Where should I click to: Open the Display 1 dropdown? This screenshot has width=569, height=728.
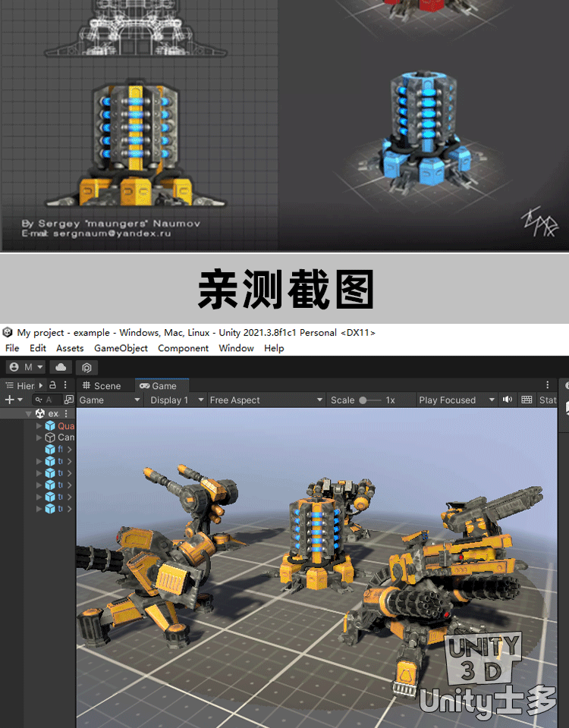pyautogui.click(x=177, y=400)
